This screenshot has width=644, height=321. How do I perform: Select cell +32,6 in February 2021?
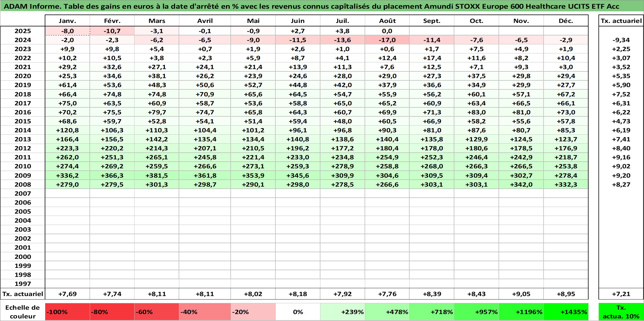point(112,67)
